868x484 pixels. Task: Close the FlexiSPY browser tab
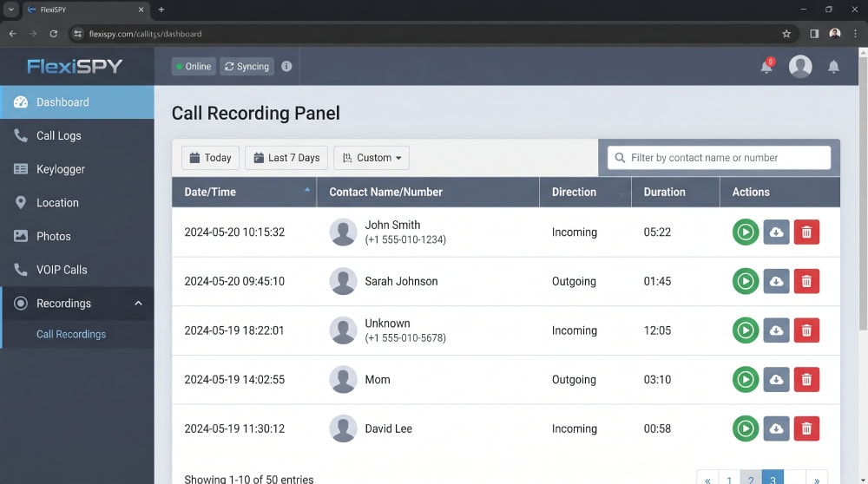click(x=141, y=10)
